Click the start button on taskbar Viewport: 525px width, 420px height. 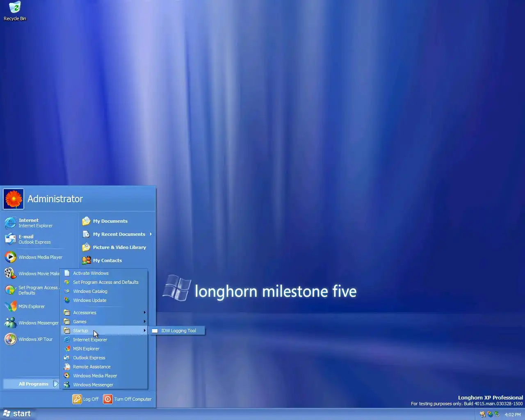tap(17, 414)
